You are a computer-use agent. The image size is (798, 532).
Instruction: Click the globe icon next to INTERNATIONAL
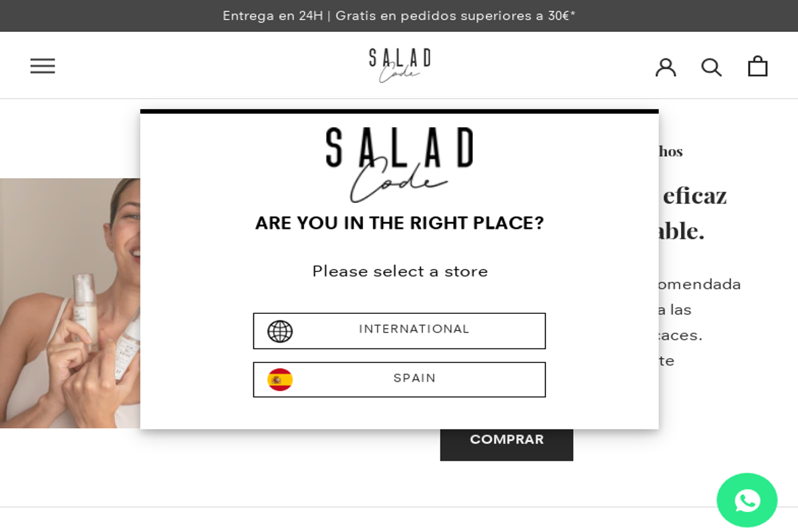279,330
